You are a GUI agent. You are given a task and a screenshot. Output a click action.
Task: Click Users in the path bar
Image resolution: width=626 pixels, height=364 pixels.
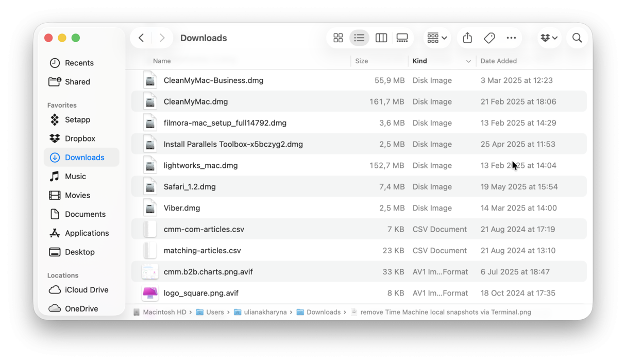tap(215, 311)
